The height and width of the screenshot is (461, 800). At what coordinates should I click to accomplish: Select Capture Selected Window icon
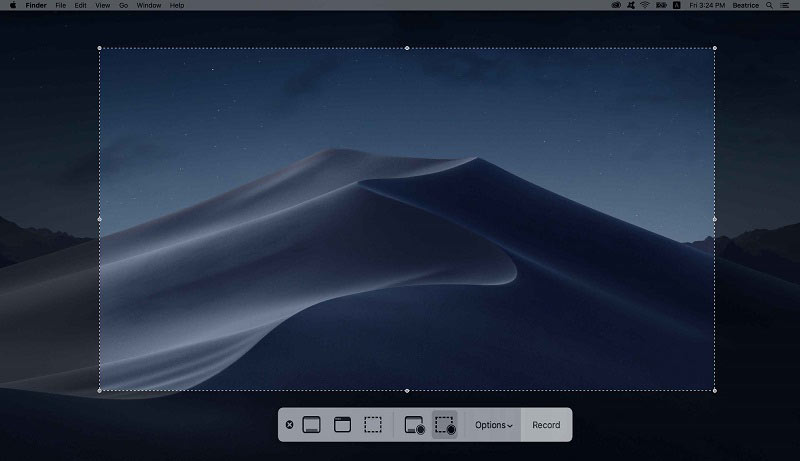tap(342, 425)
